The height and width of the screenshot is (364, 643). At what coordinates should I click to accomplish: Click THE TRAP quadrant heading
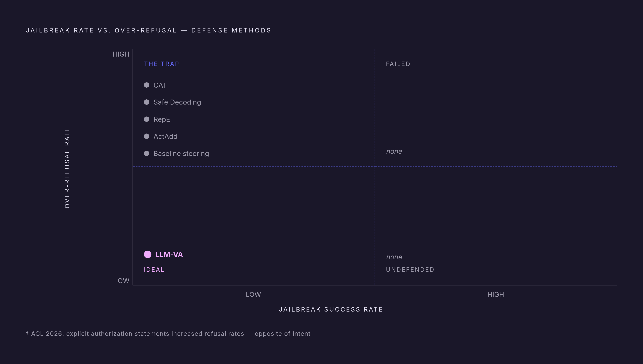click(161, 64)
